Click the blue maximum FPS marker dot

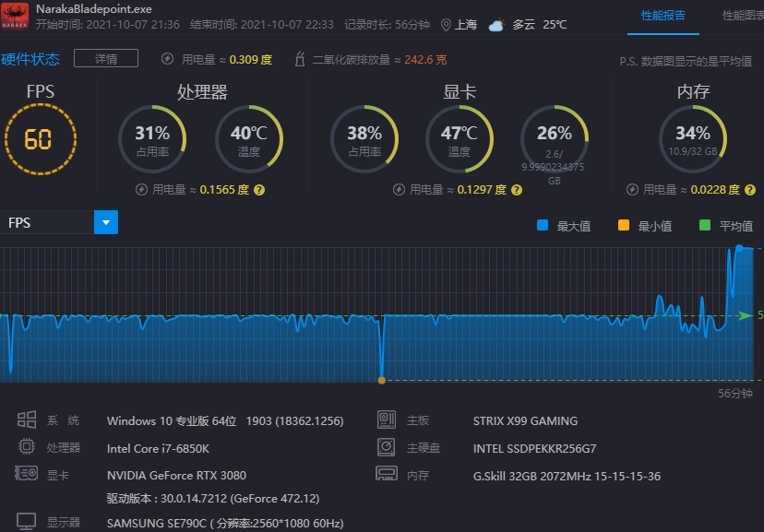click(x=739, y=248)
